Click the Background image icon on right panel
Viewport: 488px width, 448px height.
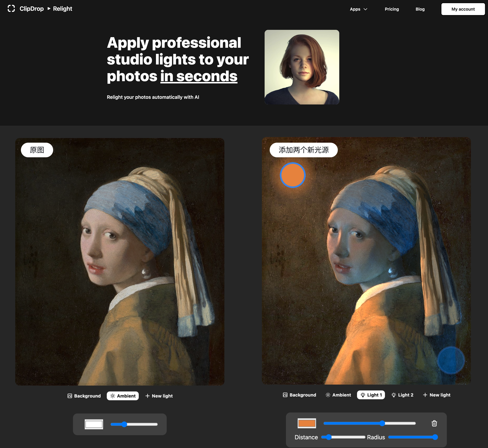[x=285, y=395]
